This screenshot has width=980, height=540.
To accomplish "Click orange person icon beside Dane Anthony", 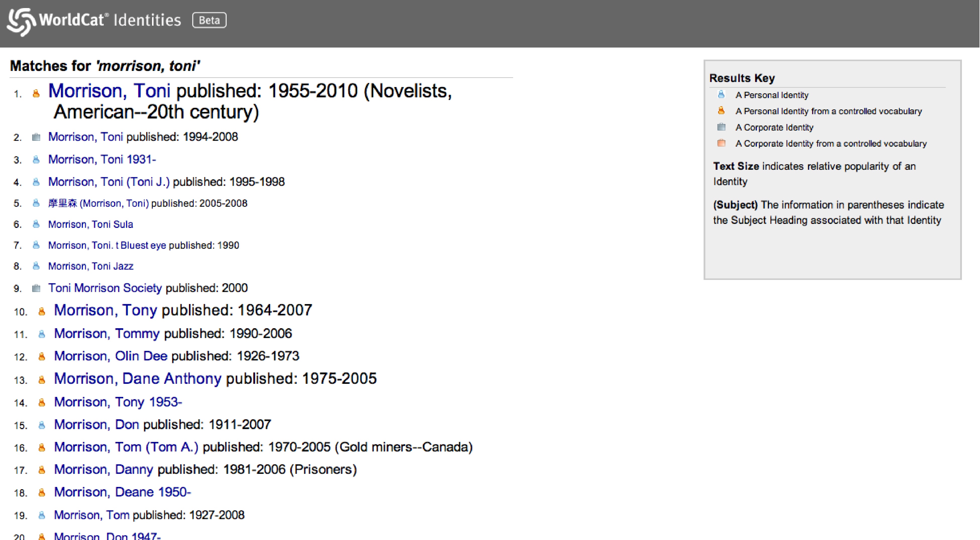I will point(42,380).
